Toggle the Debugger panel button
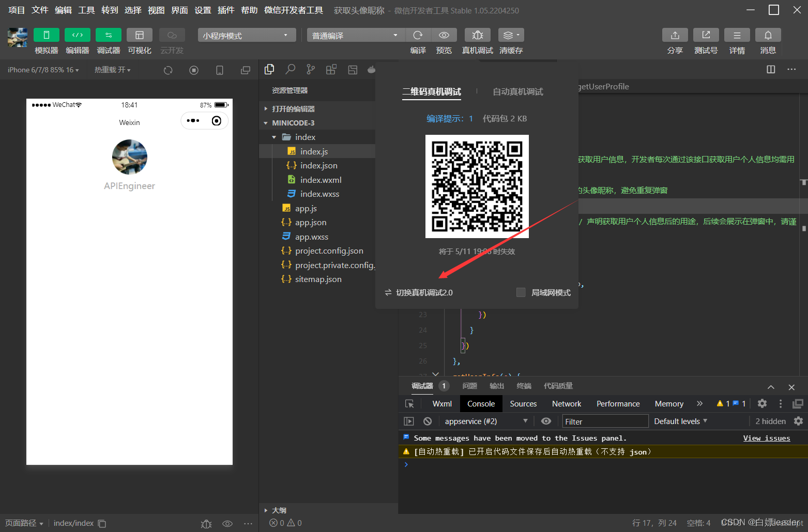This screenshot has width=808, height=532. [109, 35]
